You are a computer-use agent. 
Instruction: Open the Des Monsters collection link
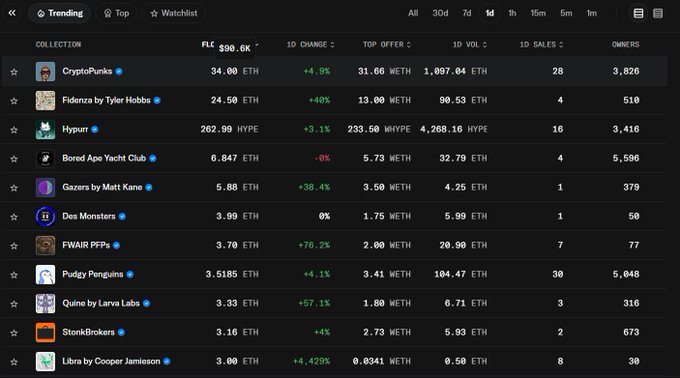(89, 216)
